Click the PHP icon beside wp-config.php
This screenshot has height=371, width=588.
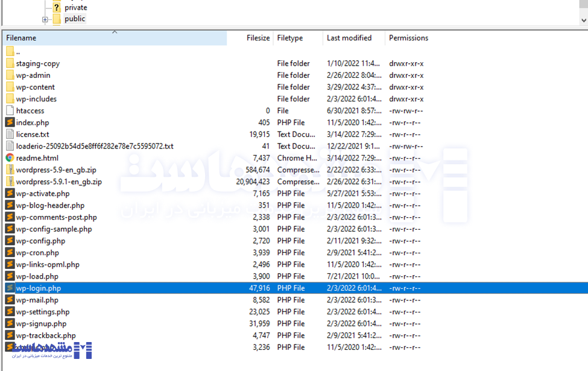point(10,241)
